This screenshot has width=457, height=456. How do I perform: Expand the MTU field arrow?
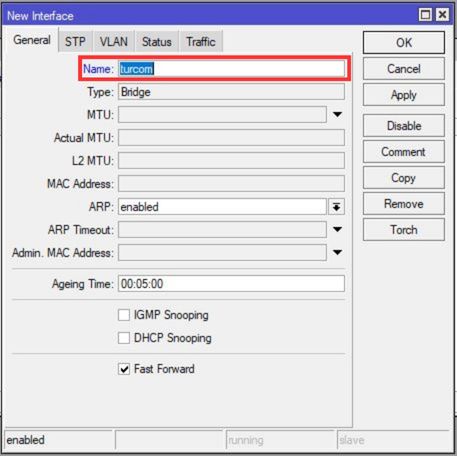[x=337, y=115]
